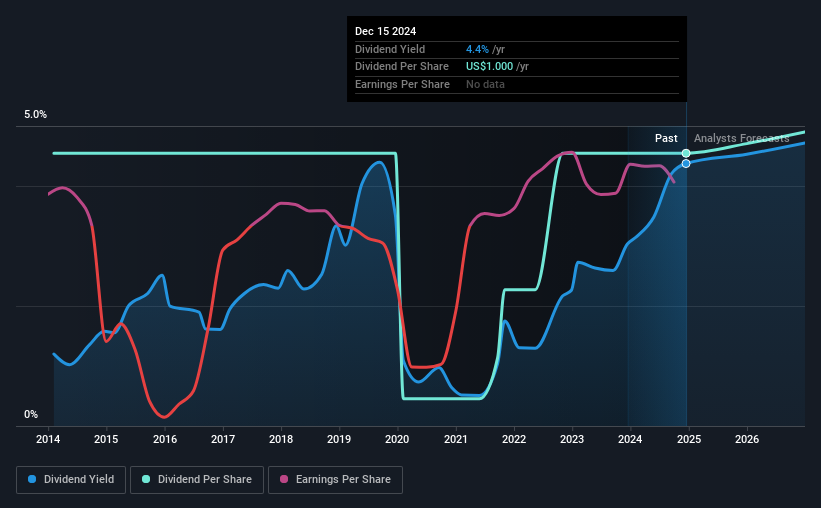Click the No data earnings value

(485, 84)
